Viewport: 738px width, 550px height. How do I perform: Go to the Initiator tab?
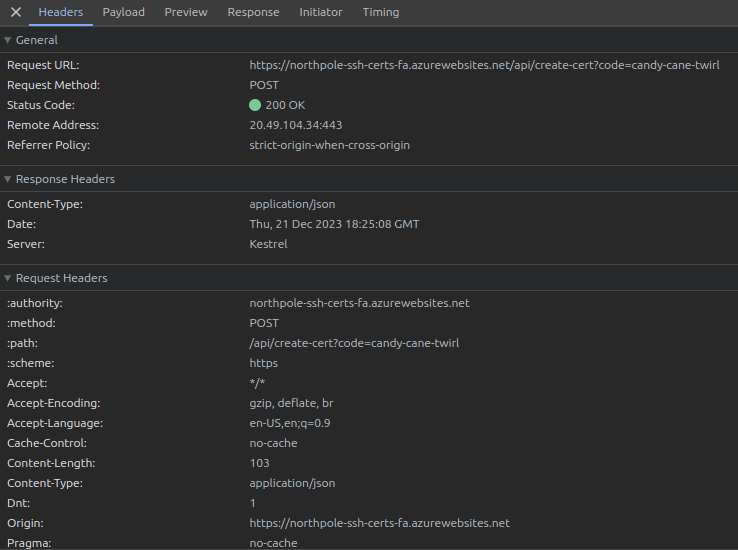coord(320,12)
